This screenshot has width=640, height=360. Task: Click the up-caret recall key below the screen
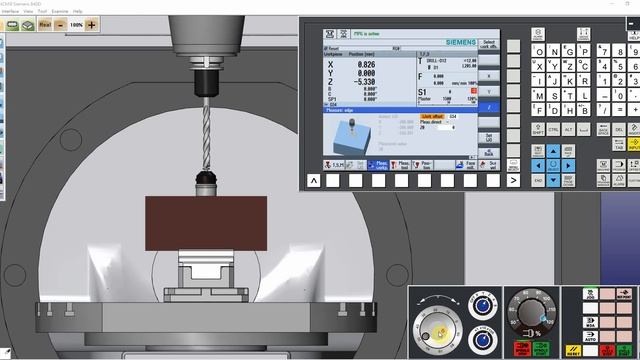click(x=313, y=180)
